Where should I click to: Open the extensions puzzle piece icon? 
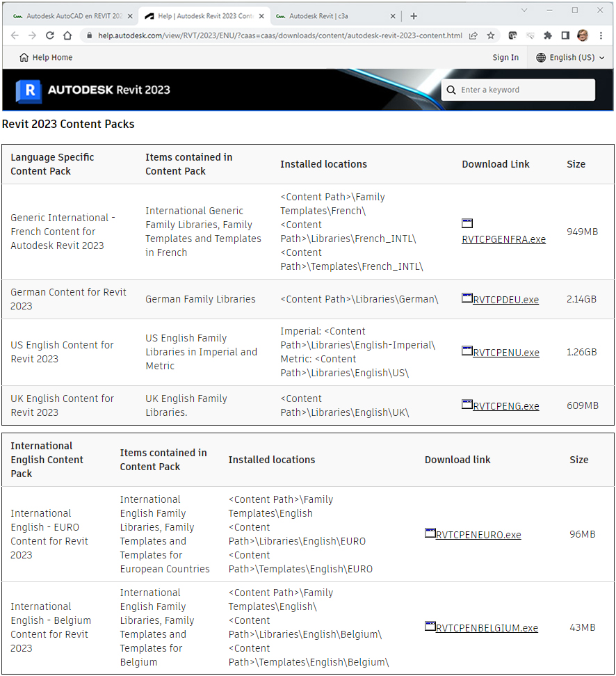547,35
